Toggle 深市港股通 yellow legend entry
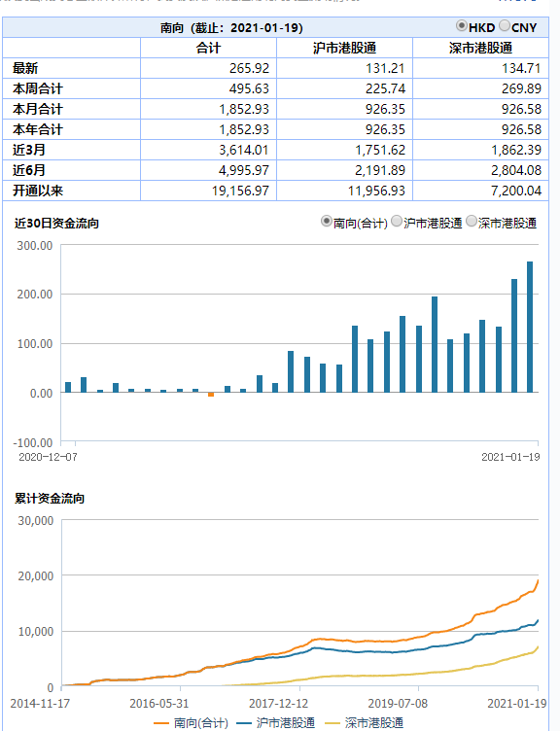This screenshot has width=560, height=731. (x=365, y=722)
